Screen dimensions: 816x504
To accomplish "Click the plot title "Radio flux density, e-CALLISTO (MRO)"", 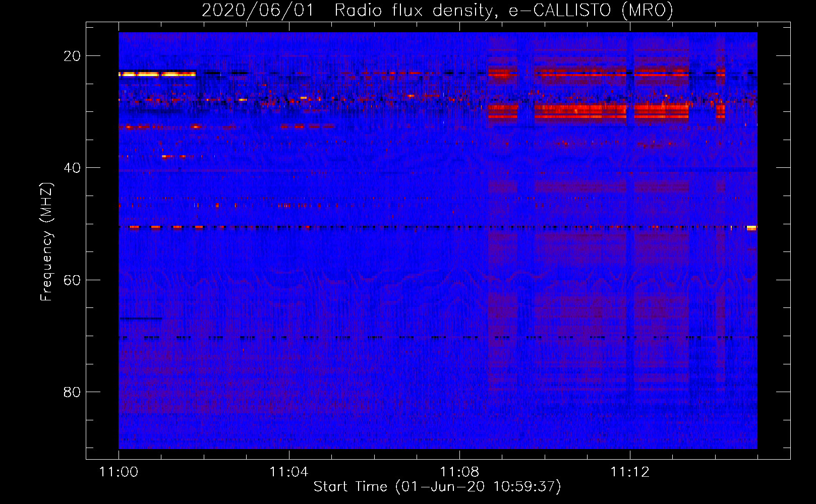I will 504,10.
